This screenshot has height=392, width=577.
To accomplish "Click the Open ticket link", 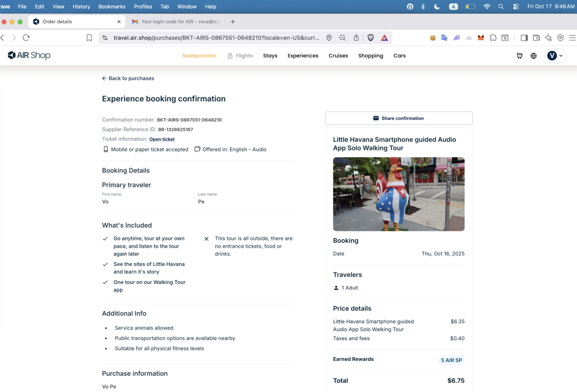I will pyautogui.click(x=162, y=139).
